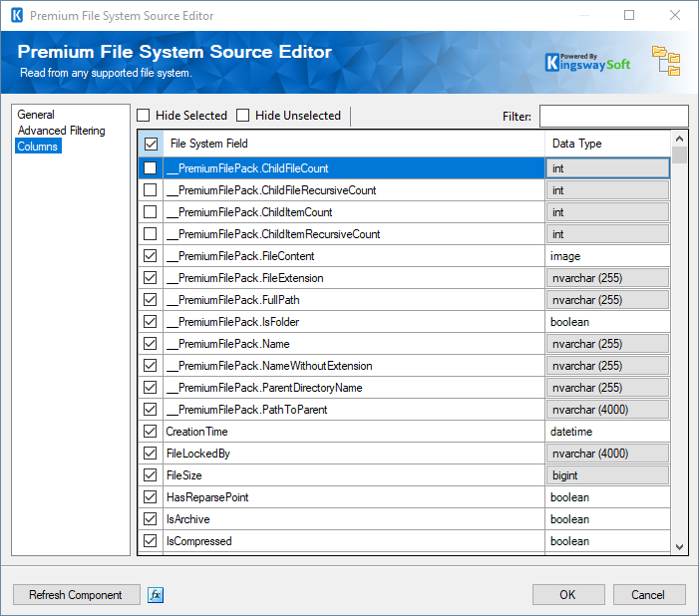Uncheck the ParentDirectoryName checkbox
Image resolution: width=699 pixels, height=616 pixels.
coord(151,388)
